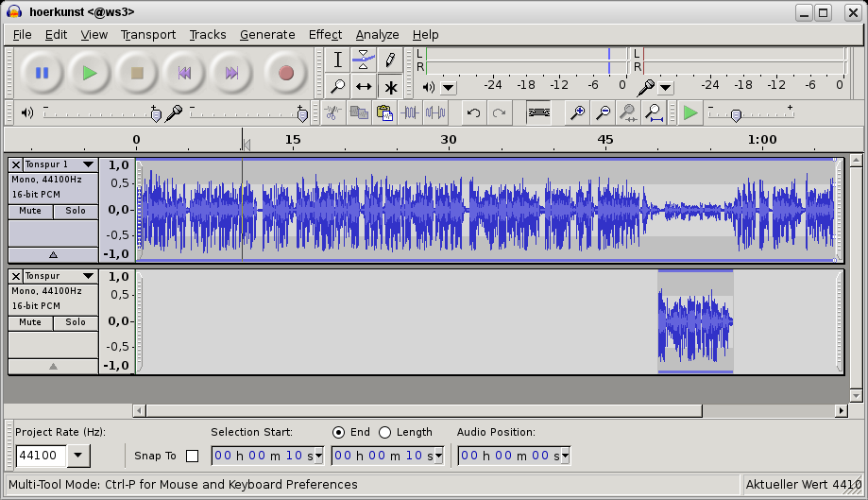
Task: Begin recording with the Record button
Action: tap(285, 73)
